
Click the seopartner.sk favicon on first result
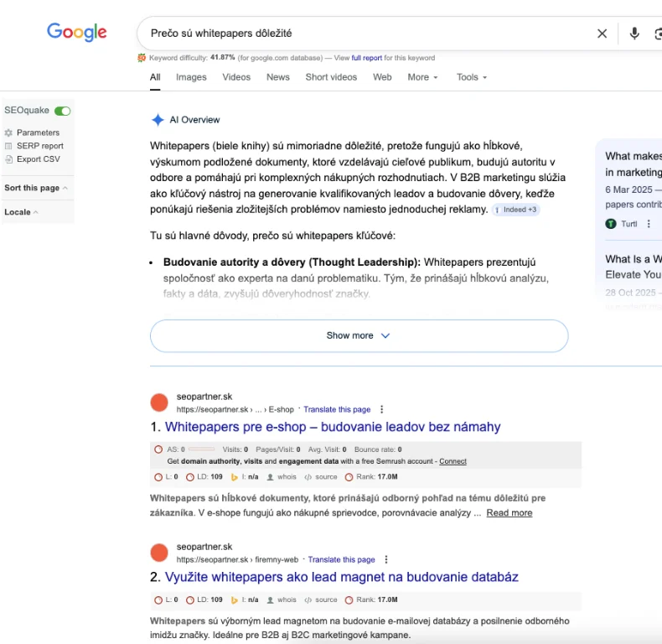159,402
